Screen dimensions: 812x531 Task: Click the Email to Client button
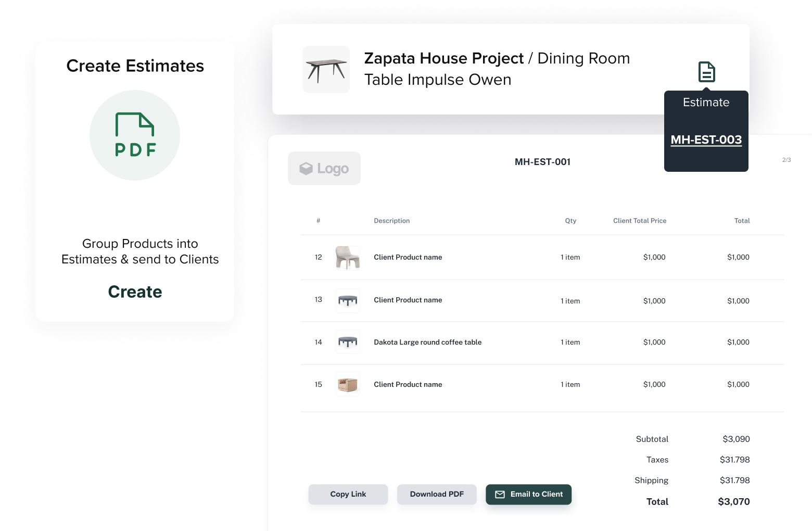[528, 494]
